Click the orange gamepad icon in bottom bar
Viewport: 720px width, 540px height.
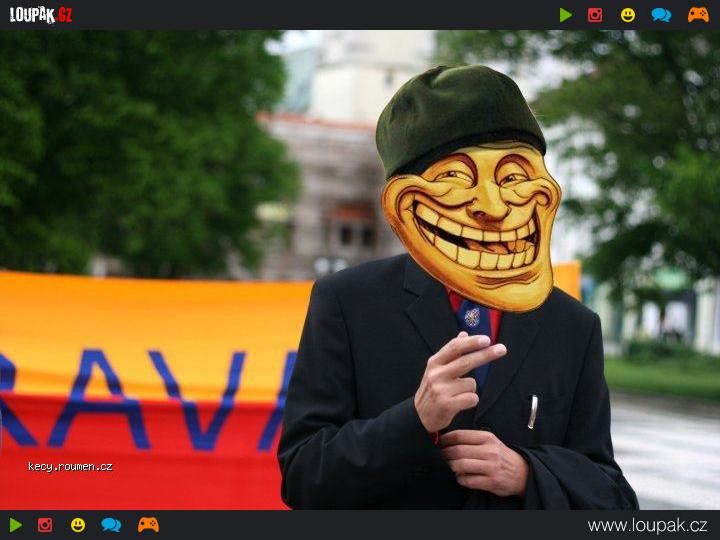(148, 524)
